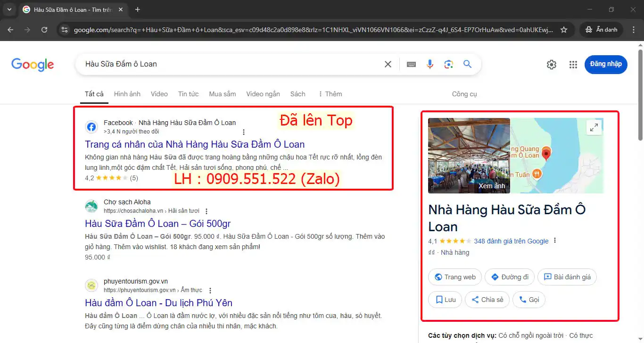Click the map thumbnail with red pin
Screen dimensions: 644x343
(x=557, y=156)
